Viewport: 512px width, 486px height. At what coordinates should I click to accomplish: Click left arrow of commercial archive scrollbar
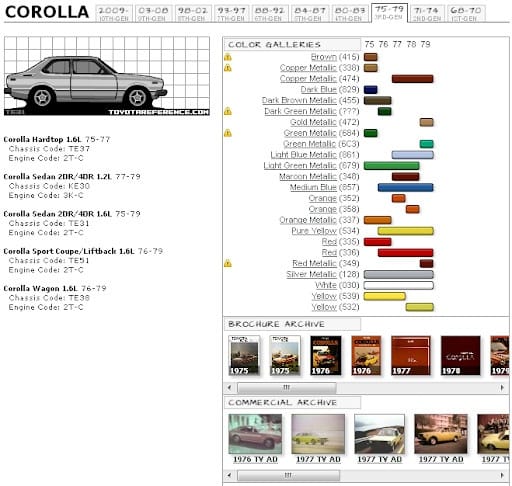coord(229,475)
